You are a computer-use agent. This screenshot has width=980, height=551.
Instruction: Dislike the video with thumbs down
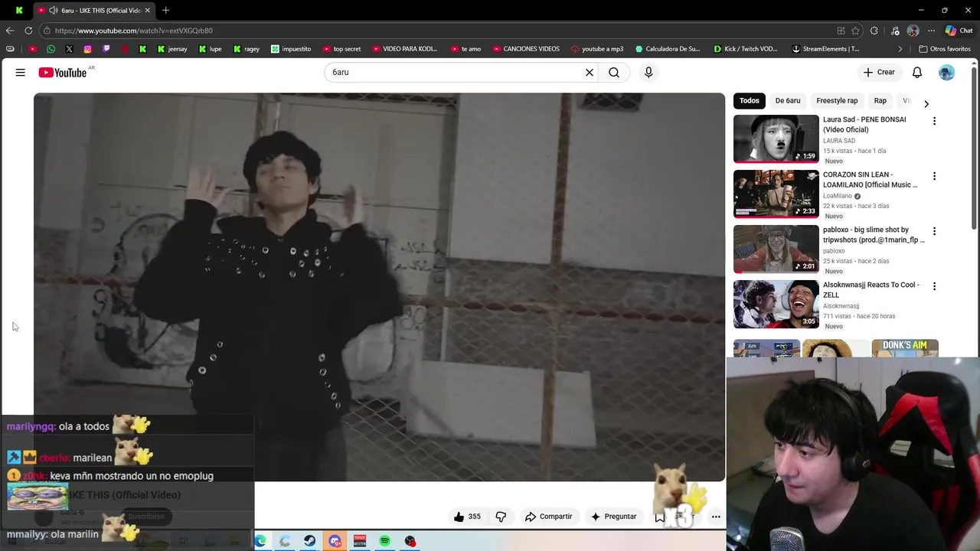click(501, 517)
